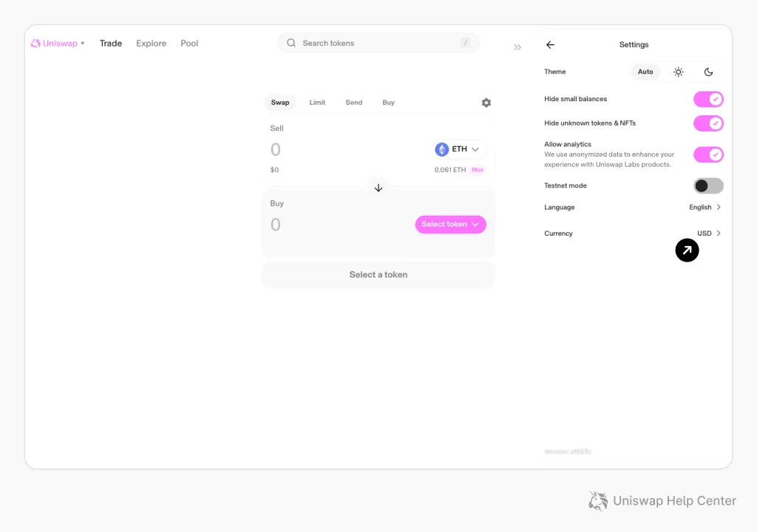Switch to the Buy tab

[x=388, y=103]
